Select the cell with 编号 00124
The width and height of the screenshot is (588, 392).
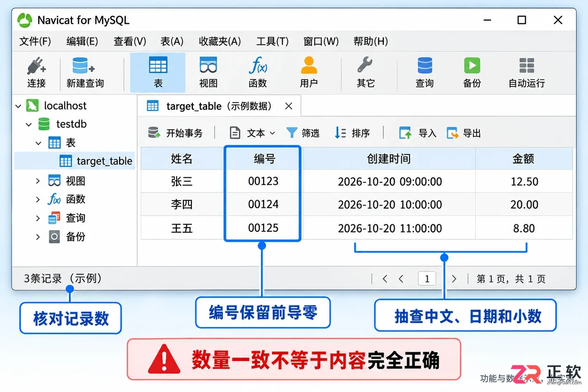[263, 204]
